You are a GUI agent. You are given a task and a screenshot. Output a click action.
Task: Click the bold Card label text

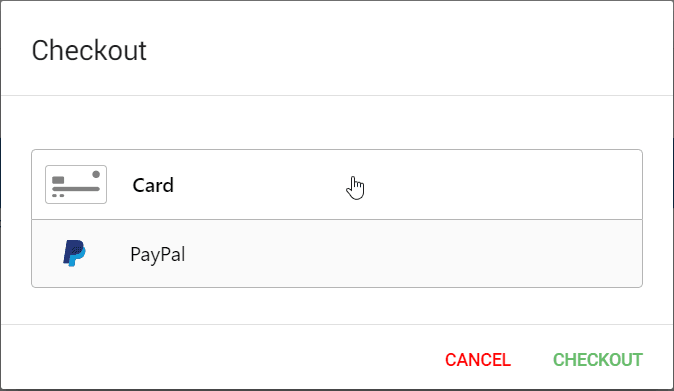point(153,185)
